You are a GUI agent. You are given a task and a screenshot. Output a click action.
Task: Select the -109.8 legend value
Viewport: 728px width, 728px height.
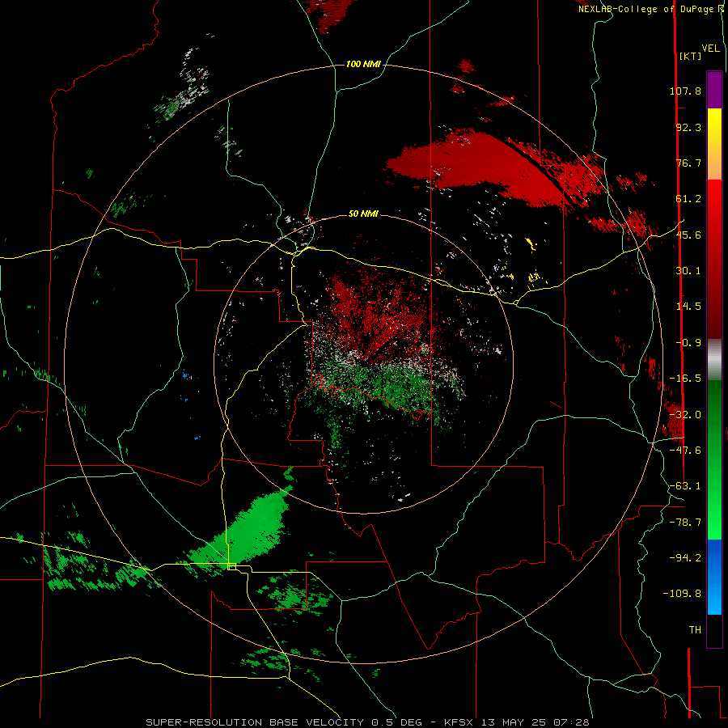682,594
